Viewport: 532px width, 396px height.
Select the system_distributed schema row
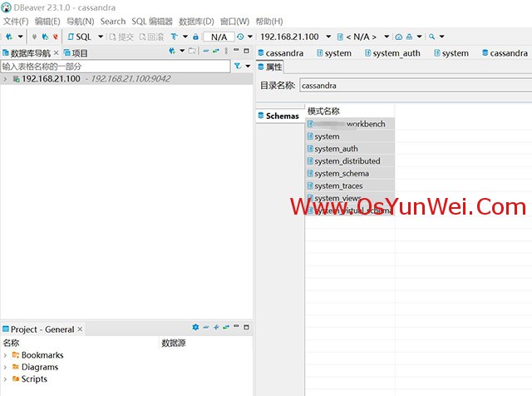[350, 161]
